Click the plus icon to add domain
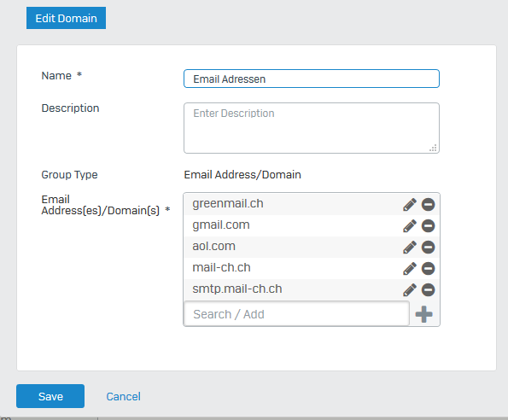The height and width of the screenshot is (420, 508). coord(423,314)
